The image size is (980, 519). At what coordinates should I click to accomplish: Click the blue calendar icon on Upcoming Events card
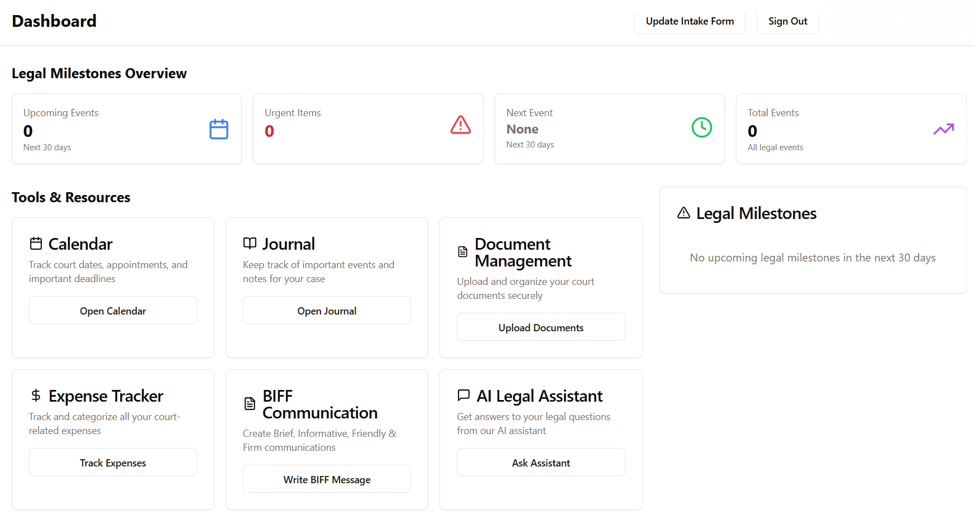click(218, 129)
